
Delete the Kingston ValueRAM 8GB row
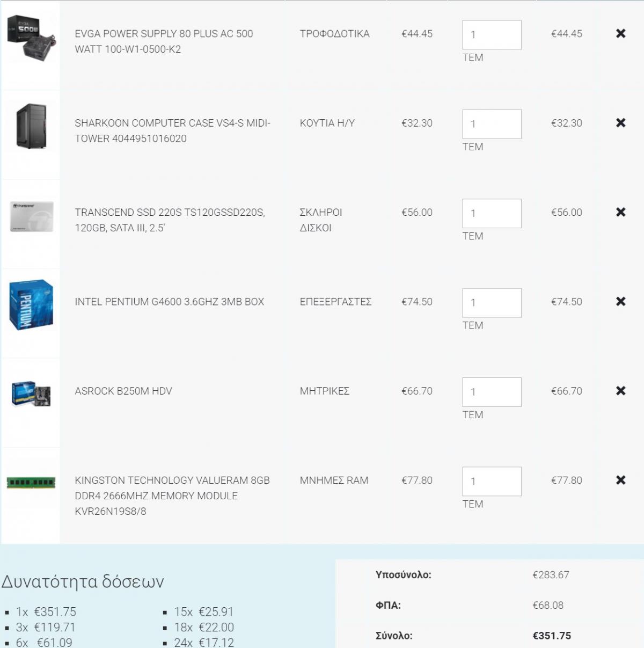click(621, 480)
